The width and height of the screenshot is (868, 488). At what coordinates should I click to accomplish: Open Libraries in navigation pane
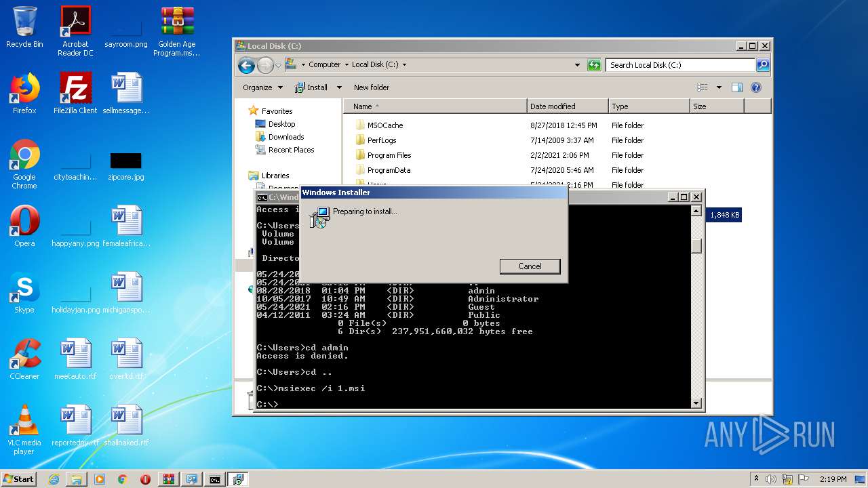tap(275, 176)
